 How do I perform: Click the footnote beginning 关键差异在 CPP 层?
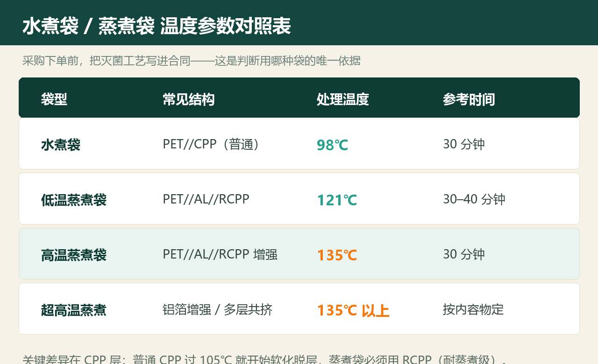coord(265,359)
